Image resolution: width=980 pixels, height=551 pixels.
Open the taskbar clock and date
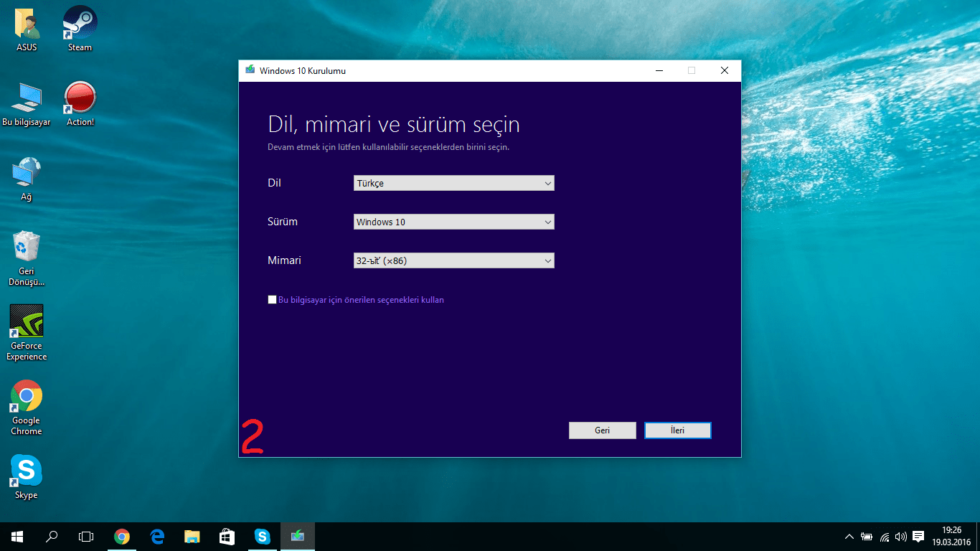tap(953, 537)
